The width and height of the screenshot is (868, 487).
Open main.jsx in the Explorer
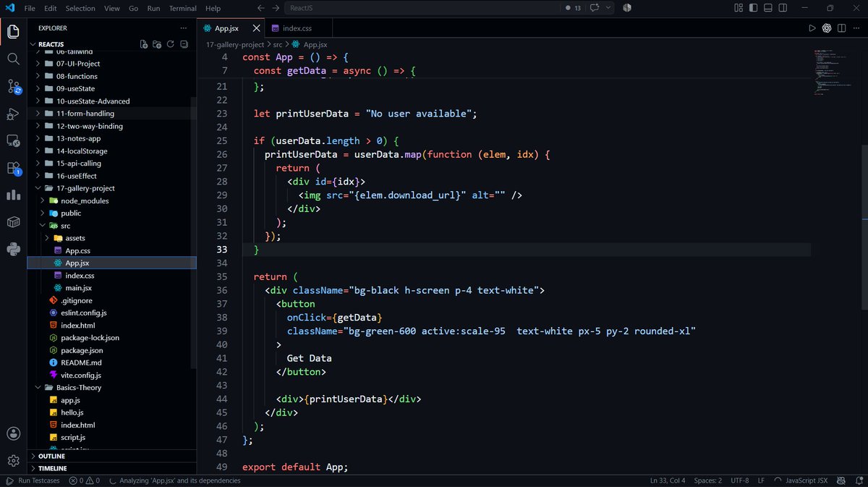point(78,288)
